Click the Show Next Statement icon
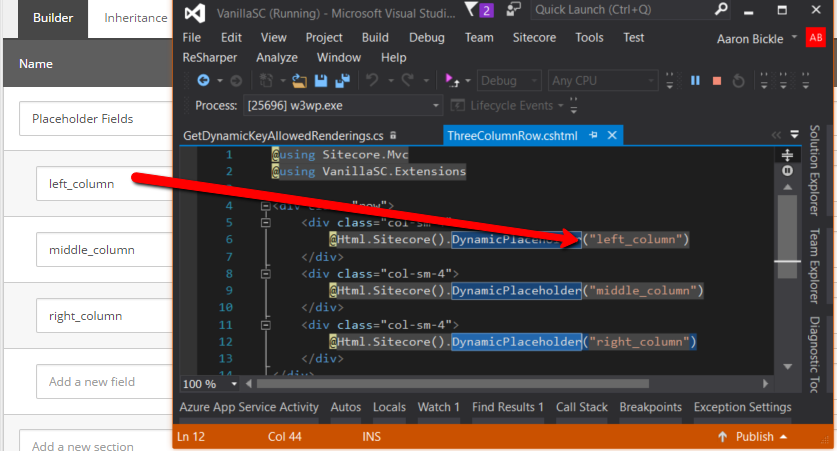The height and width of the screenshot is (451, 837). tap(452, 81)
